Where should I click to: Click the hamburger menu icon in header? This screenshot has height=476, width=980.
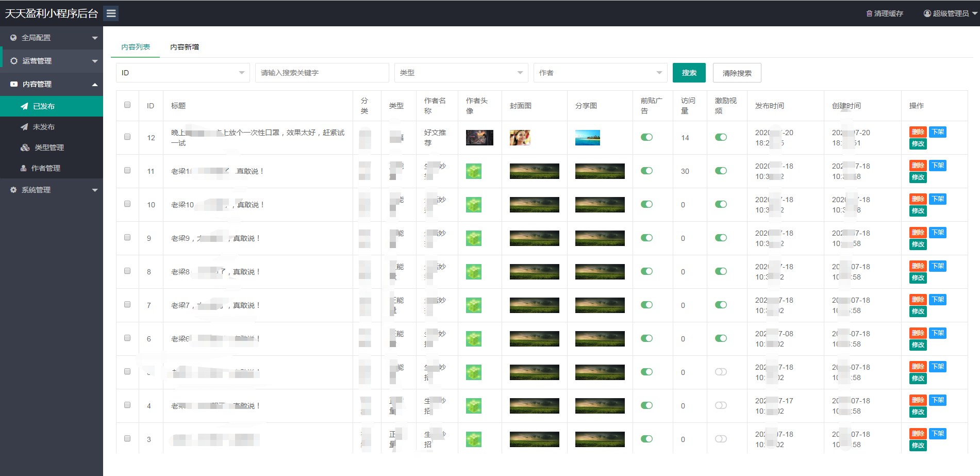point(111,13)
